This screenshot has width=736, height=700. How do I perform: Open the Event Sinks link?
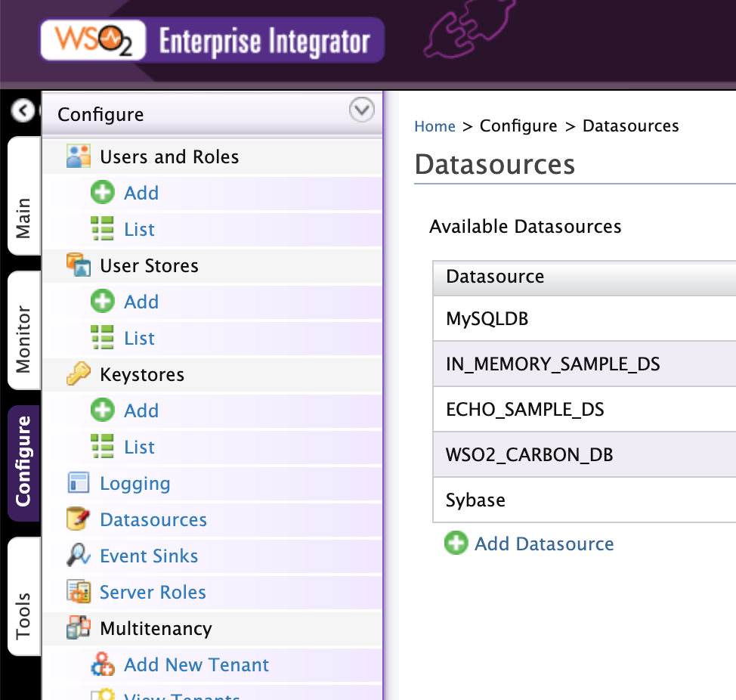[150, 556]
